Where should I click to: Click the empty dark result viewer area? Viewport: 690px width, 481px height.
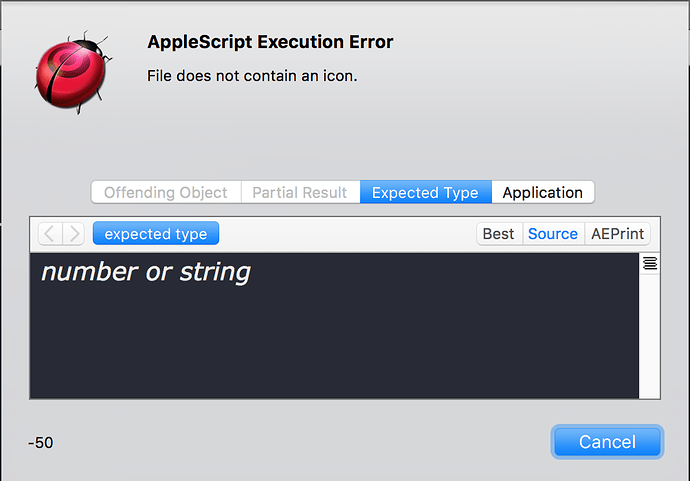[x=334, y=343]
